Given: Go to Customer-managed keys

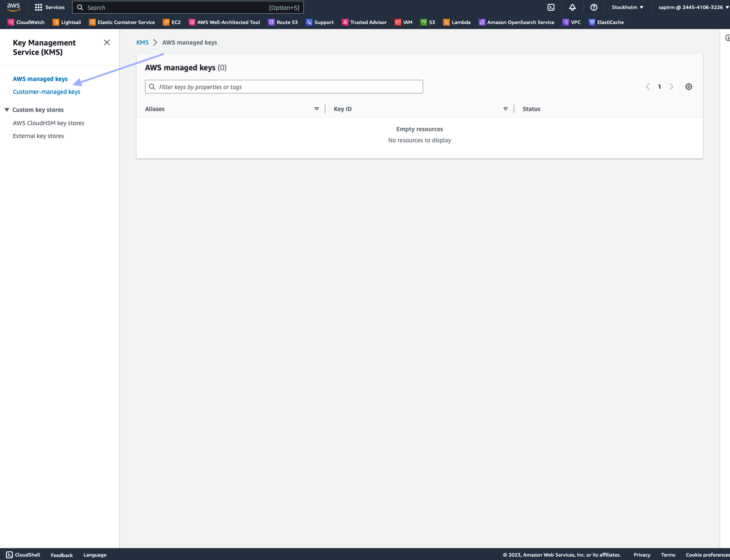Looking at the screenshot, I should [x=46, y=92].
